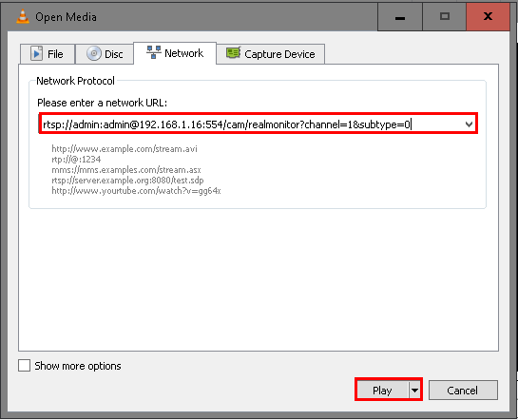The width and height of the screenshot is (518, 420).
Task: Click the 'Open Media' title text
Action: (x=66, y=17)
